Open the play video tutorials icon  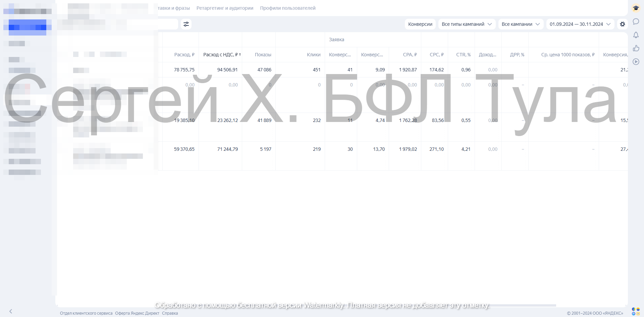click(636, 62)
